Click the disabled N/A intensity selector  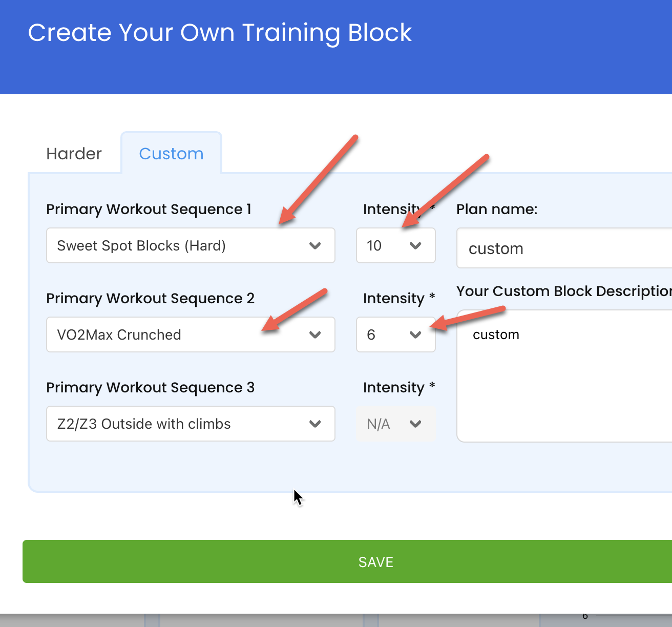[396, 424]
